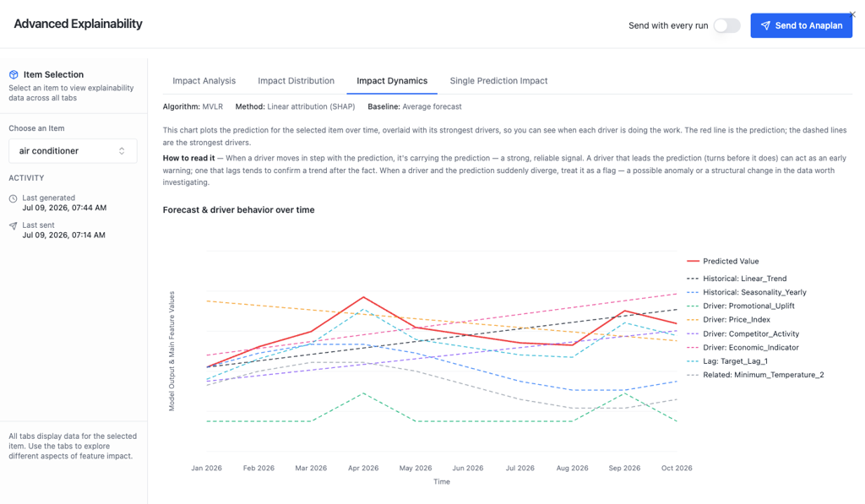
Task: Click the Oct 2026 axis label
Action: tap(677, 469)
